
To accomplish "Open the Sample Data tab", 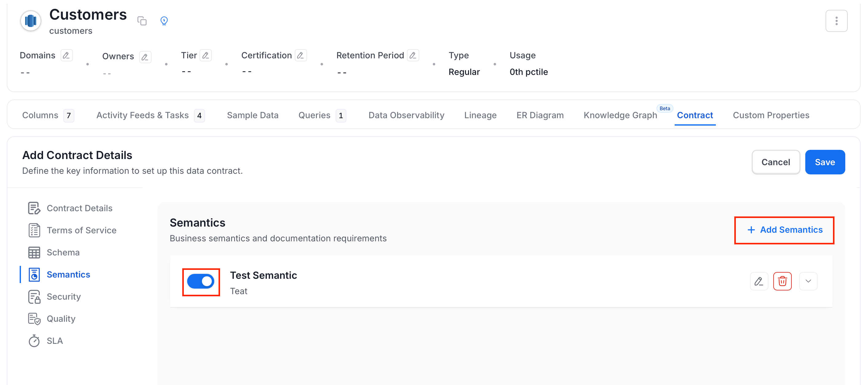I will (253, 115).
